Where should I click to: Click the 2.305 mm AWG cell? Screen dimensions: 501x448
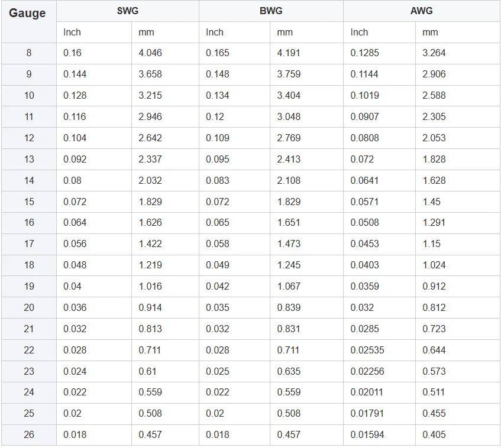coord(434,117)
